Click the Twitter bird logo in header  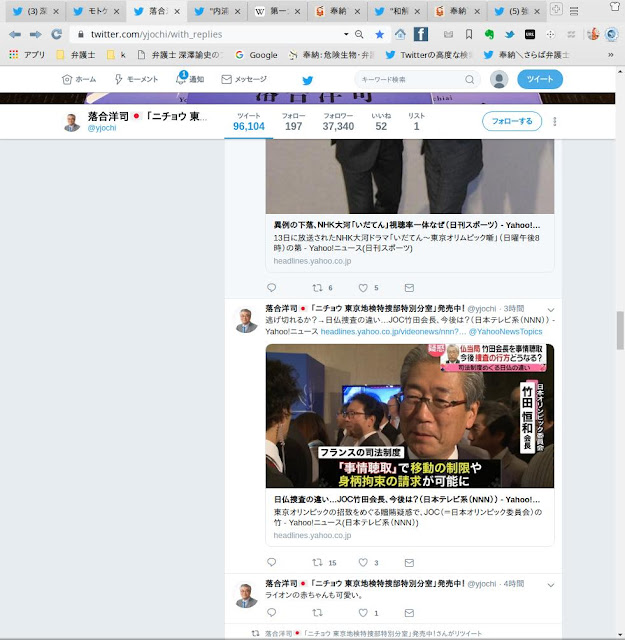tap(308, 80)
